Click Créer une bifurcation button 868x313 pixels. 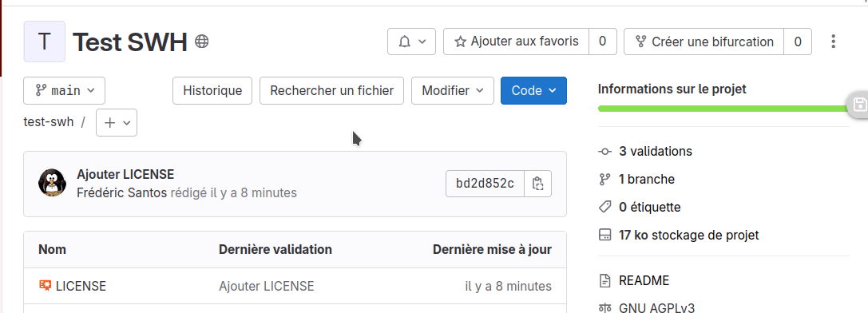pyautogui.click(x=704, y=42)
